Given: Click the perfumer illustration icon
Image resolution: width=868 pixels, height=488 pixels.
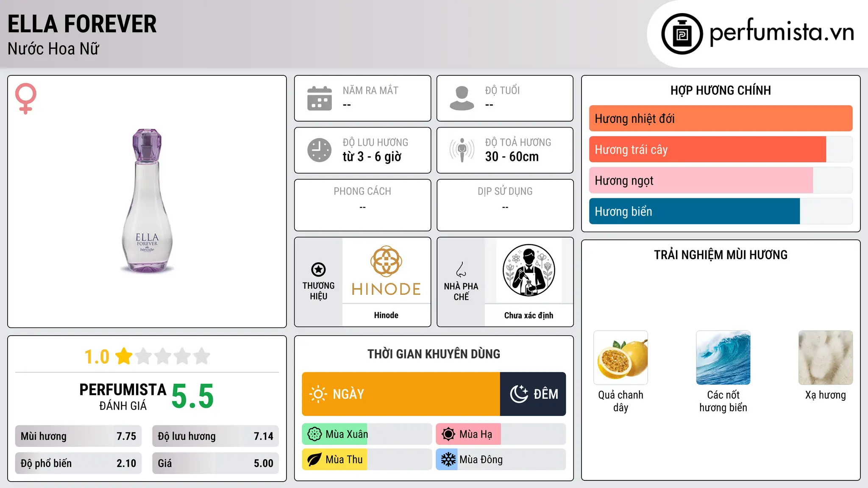Looking at the screenshot, I should (529, 270).
